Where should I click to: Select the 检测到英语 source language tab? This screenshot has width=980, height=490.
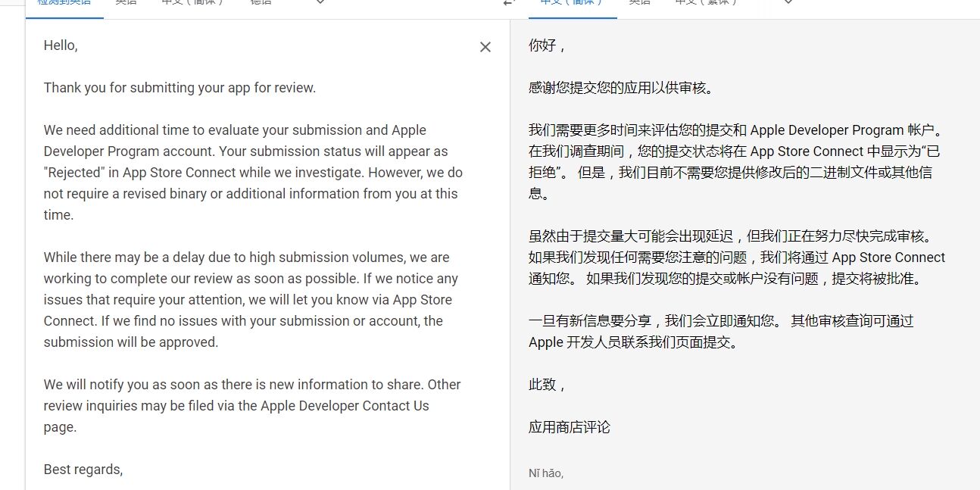(64, 3)
